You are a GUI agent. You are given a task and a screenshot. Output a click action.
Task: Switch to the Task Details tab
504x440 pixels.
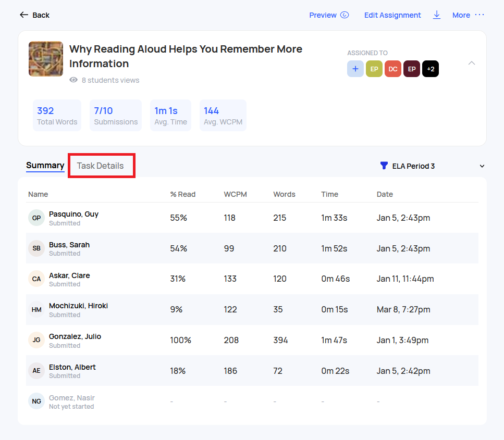[100, 166]
